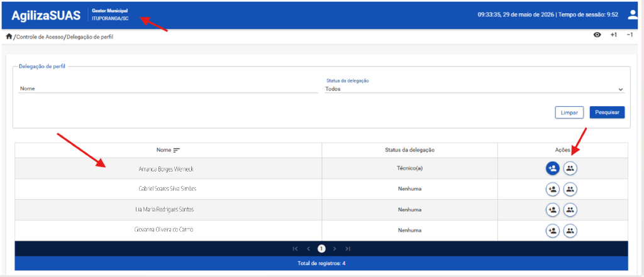Delegate profile to Lia Maria Rodrigues Santos
The width and height of the screenshot is (644, 277).
[x=552, y=210]
